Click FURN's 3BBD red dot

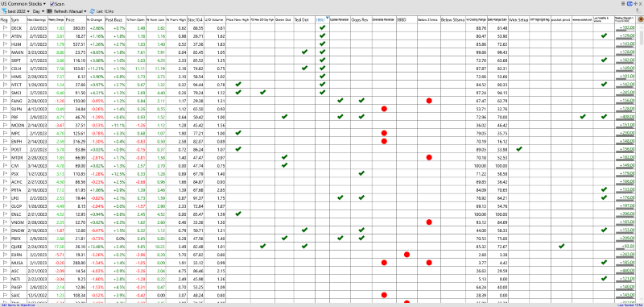(407, 254)
